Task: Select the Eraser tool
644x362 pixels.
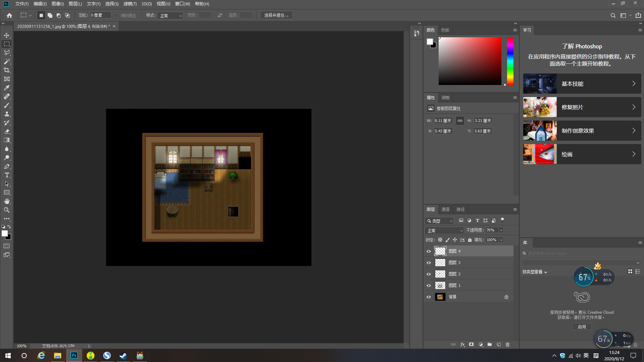Action: (7, 131)
